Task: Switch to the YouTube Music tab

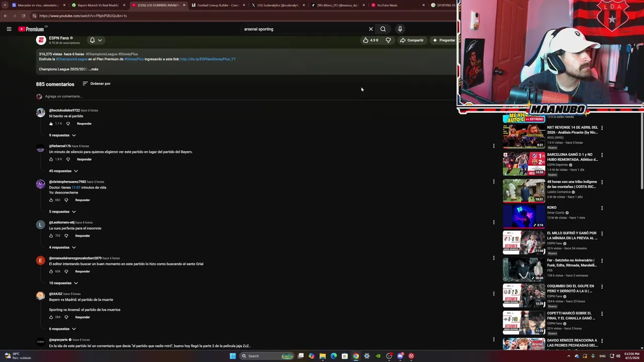Action: (397, 5)
